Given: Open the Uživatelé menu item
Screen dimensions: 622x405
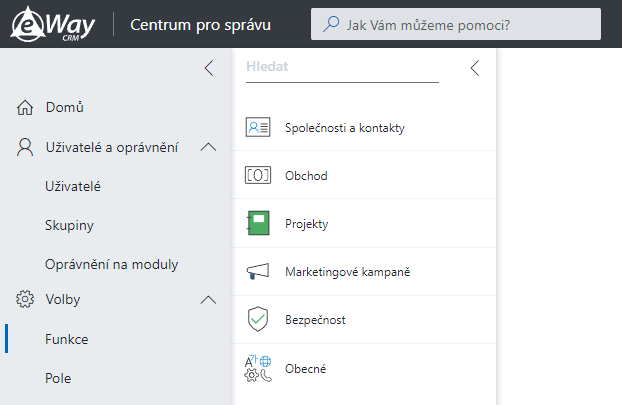Looking at the screenshot, I should click(x=73, y=186).
